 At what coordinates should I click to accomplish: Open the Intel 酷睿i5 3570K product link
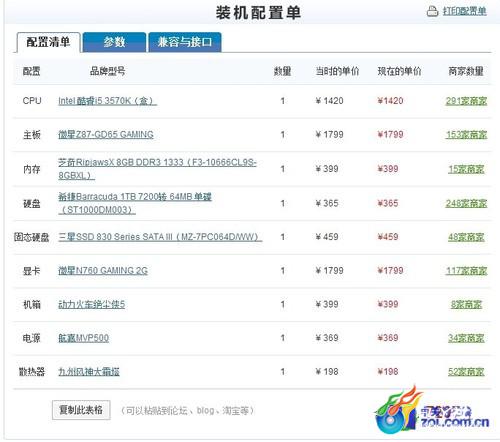coord(107,101)
